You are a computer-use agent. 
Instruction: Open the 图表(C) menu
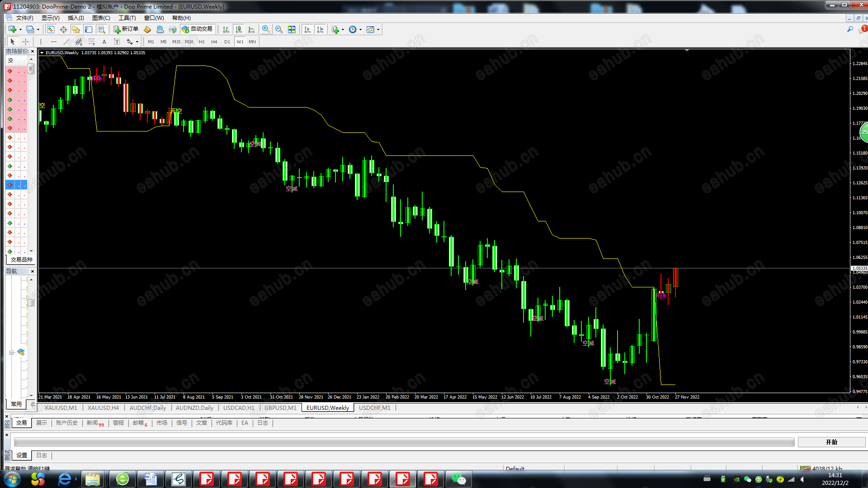101,18
